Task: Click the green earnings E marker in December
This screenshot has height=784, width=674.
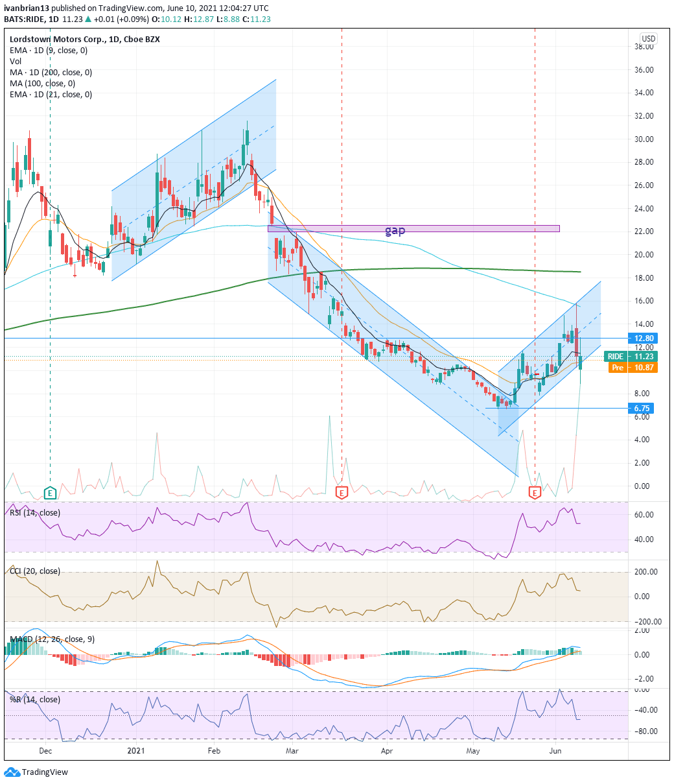Action: click(49, 493)
